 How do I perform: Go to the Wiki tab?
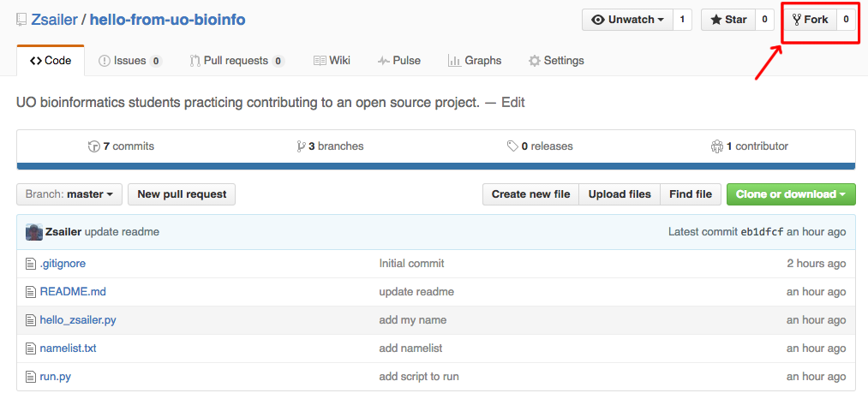click(x=332, y=61)
